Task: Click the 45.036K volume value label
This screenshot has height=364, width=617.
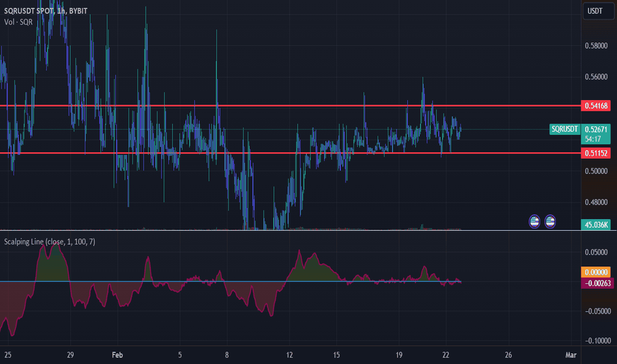Action: click(x=596, y=225)
